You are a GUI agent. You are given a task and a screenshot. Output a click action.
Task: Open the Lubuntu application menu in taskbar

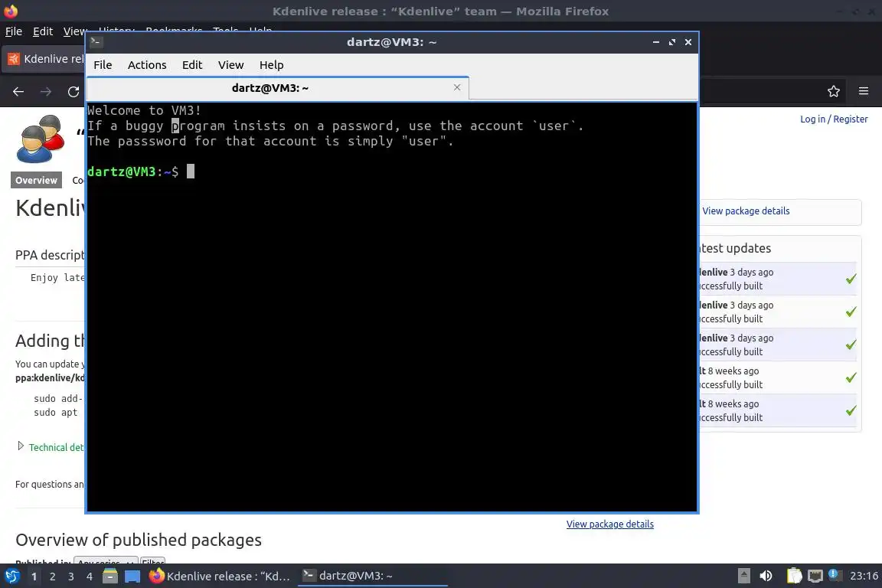pyautogui.click(x=11, y=577)
